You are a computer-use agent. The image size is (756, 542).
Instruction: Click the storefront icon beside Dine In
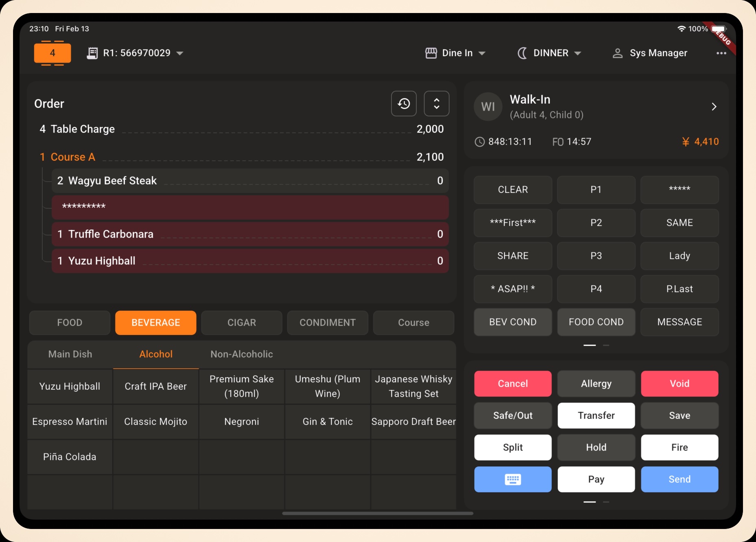tap(431, 53)
